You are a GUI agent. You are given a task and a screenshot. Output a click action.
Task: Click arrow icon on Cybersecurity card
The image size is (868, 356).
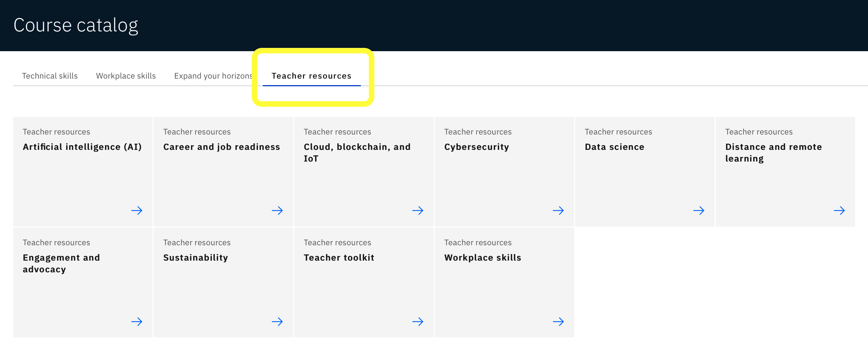[x=558, y=211]
